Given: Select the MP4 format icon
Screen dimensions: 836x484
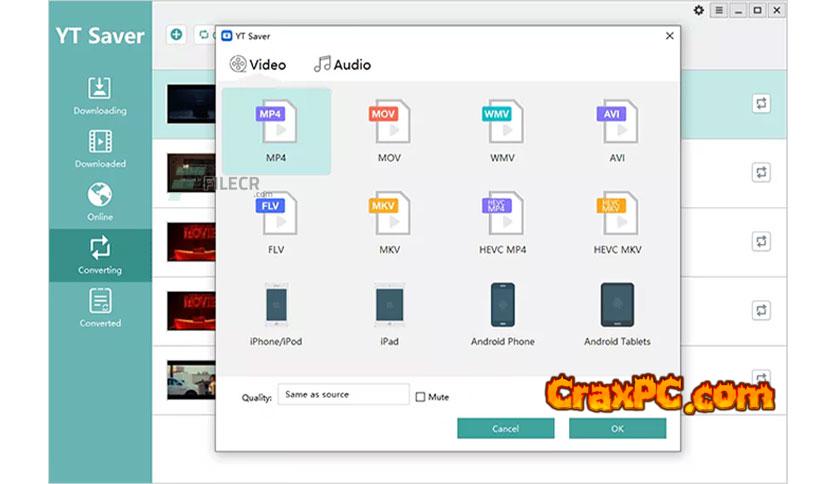Looking at the screenshot, I should click(276, 124).
